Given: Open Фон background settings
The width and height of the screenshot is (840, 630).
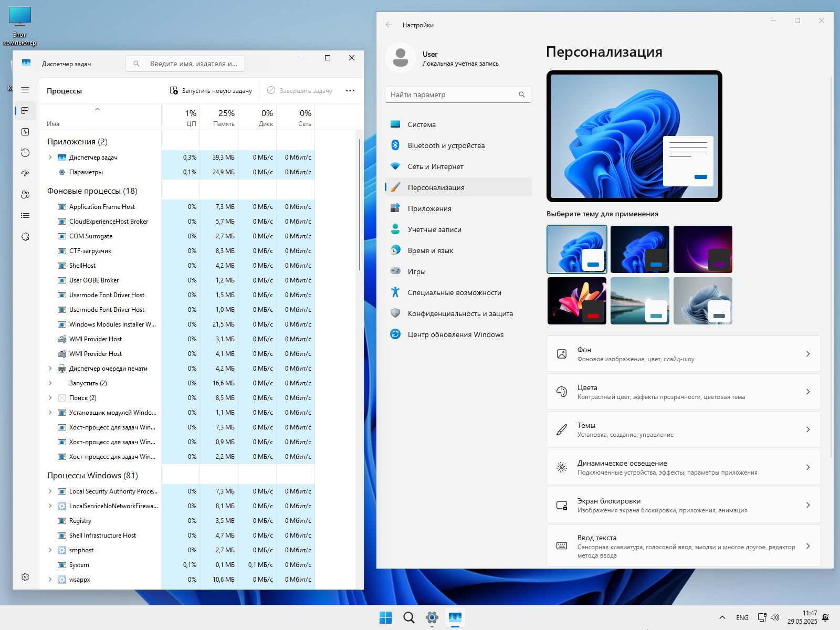Looking at the screenshot, I should click(x=684, y=354).
